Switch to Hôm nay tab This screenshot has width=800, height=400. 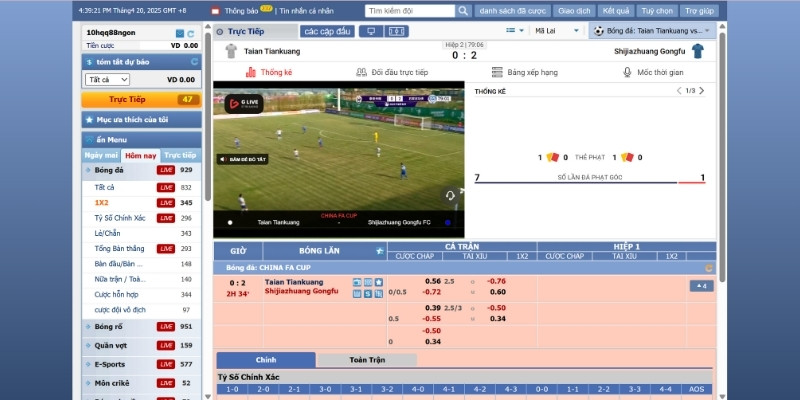pyautogui.click(x=141, y=156)
